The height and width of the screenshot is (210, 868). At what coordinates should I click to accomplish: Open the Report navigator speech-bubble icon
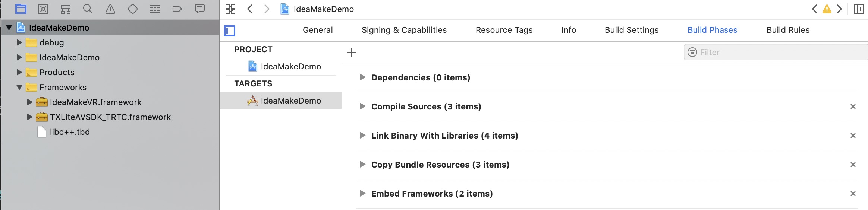click(200, 9)
